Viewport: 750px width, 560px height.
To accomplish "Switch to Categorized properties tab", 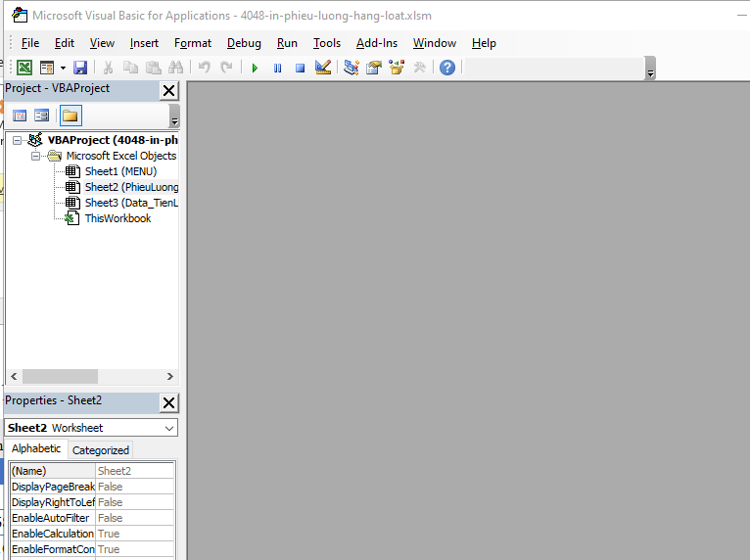I will (x=101, y=450).
